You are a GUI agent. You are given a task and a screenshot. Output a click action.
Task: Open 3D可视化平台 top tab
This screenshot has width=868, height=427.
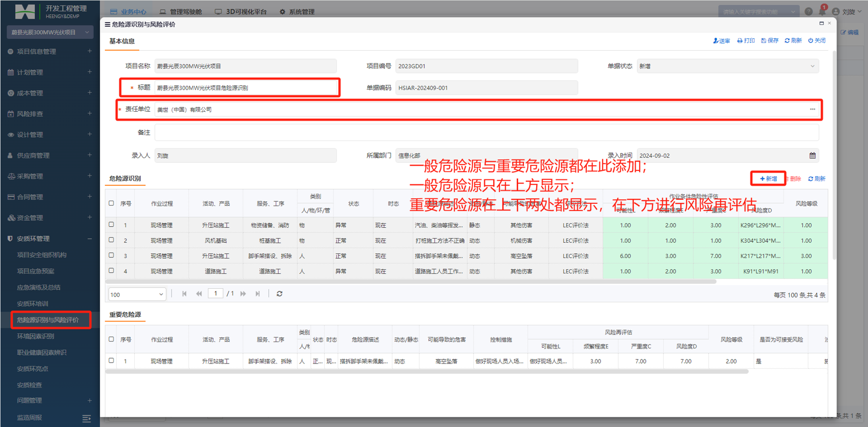pos(241,12)
